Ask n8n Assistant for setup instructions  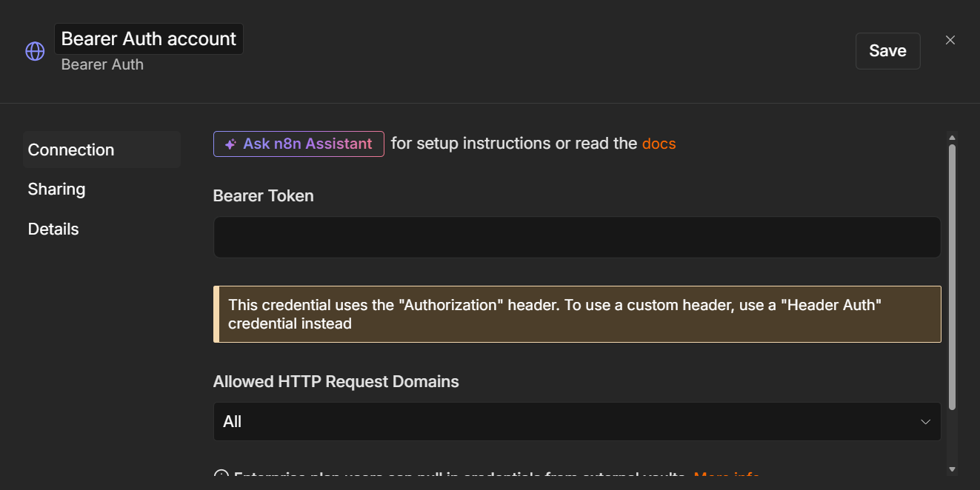(x=299, y=144)
